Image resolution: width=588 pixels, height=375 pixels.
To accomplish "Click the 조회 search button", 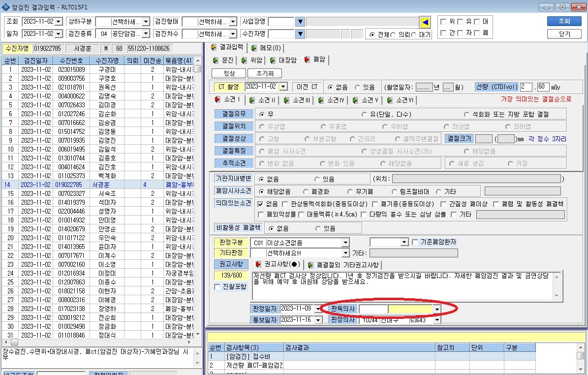I will (x=564, y=21).
